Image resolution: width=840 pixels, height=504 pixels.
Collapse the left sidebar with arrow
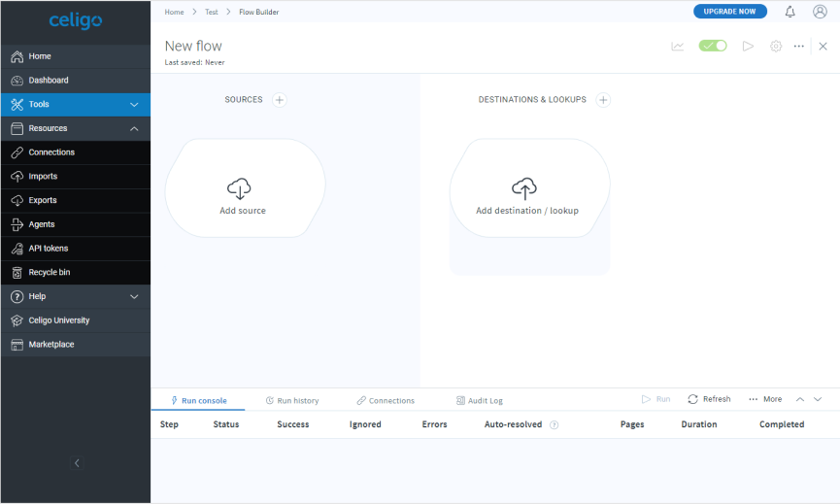tap(77, 463)
